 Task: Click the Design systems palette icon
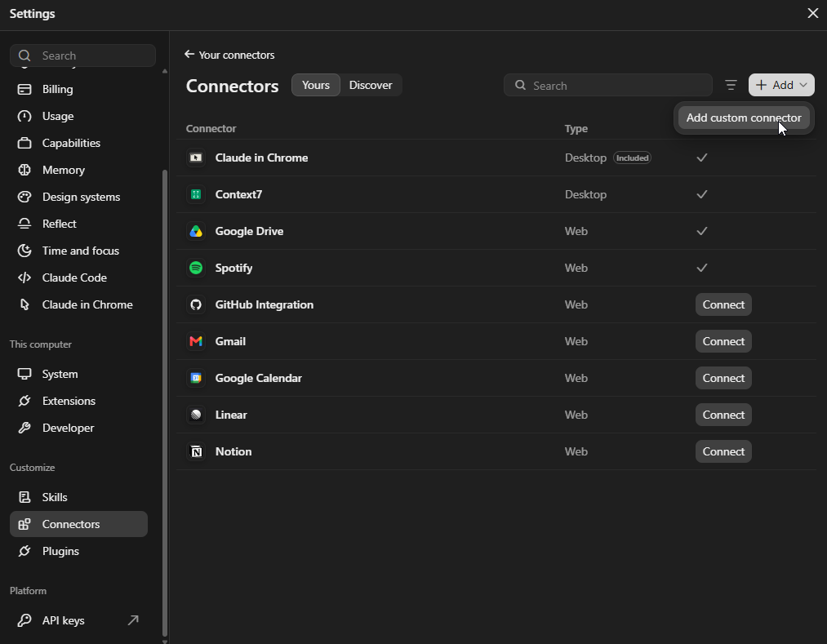pyautogui.click(x=24, y=197)
